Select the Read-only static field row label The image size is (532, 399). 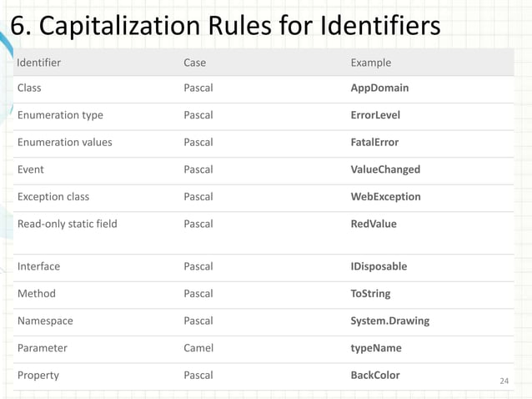click(x=67, y=224)
